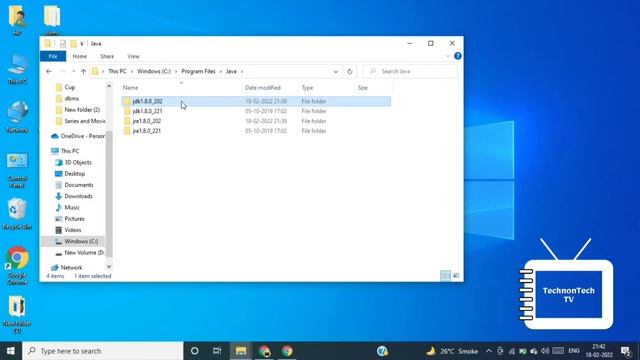Open Cortana circle icon on taskbar

coord(195,351)
